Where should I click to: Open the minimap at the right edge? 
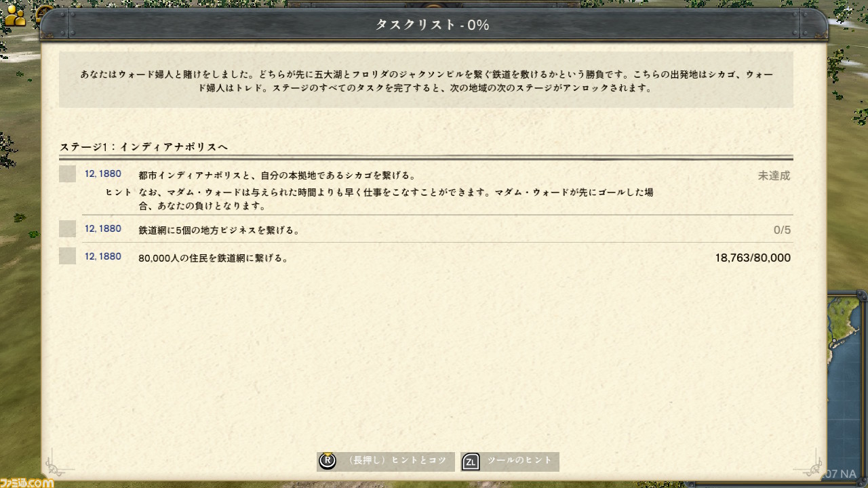click(848, 380)
